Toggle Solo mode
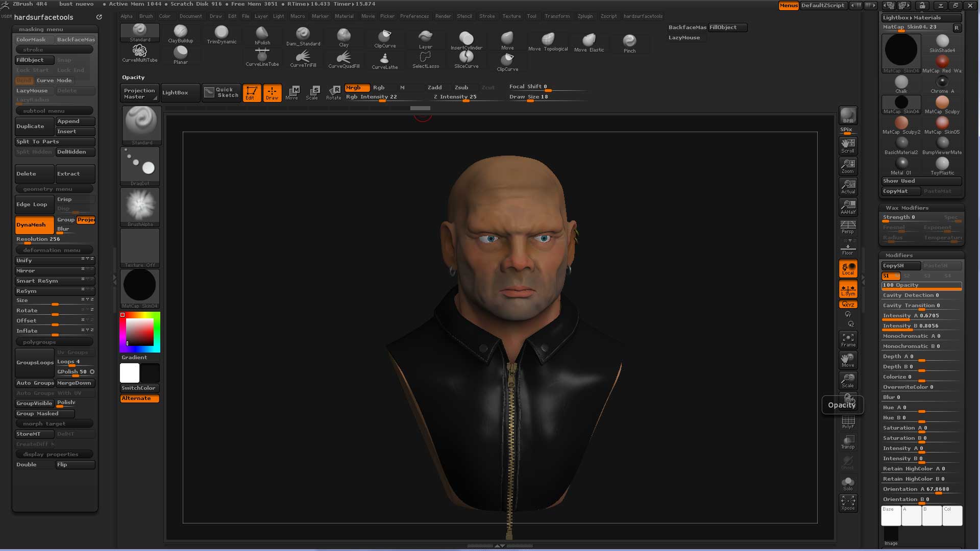 848,483
